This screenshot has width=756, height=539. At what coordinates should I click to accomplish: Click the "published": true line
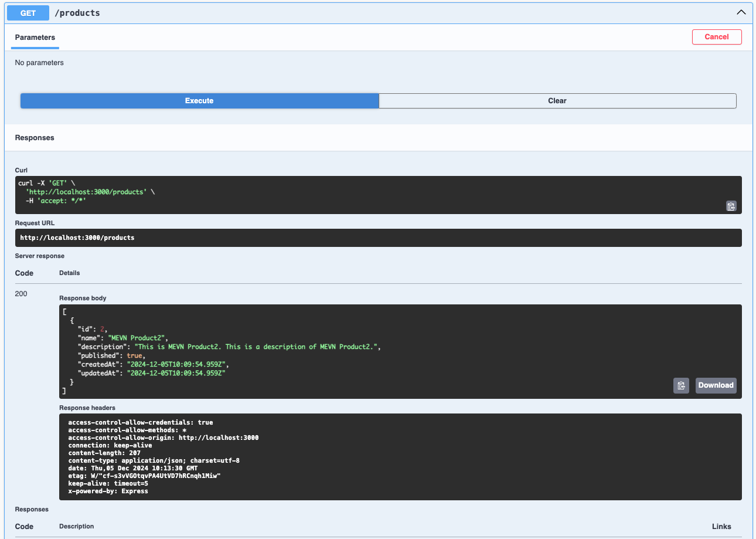pos(111,355)
